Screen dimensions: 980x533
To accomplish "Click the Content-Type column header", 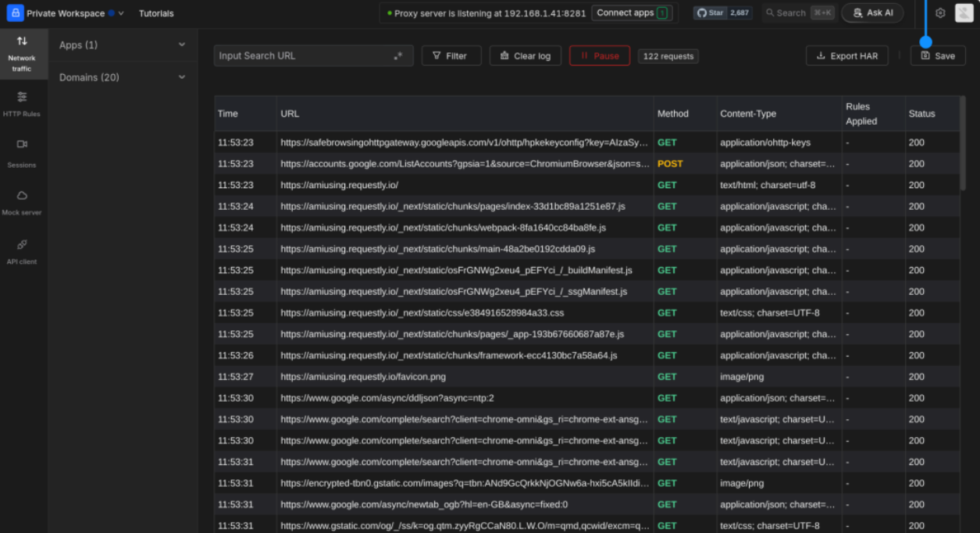I will point(779,113).
